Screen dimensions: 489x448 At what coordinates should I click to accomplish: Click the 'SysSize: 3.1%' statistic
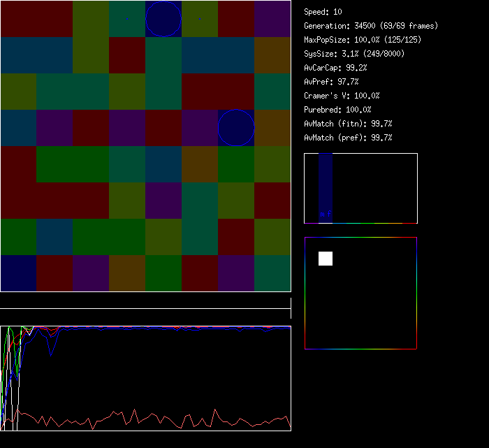353,54
